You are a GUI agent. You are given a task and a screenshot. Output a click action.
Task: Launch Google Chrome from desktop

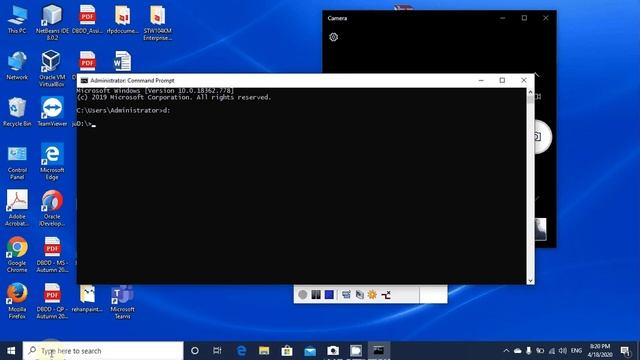(x=17, y=255)
